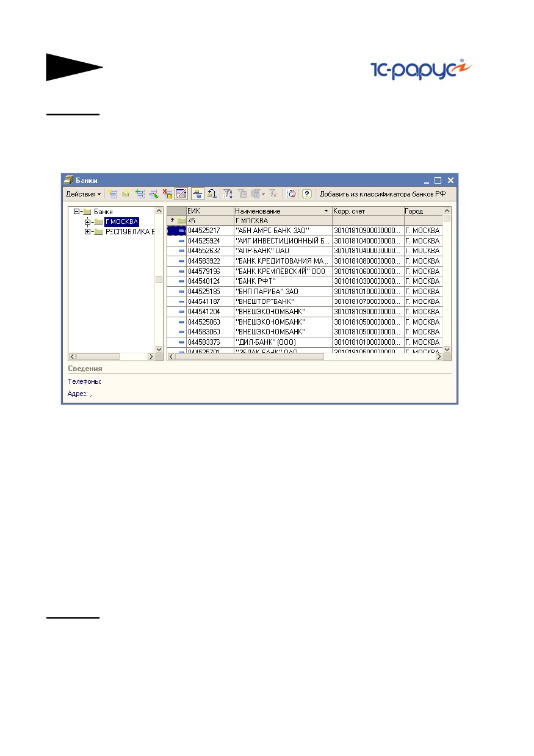The width and height of the screenshot is (534, 756).
Task: Expand the РЕСПУБЛИКА Б tree node
Action: [87, 232]
